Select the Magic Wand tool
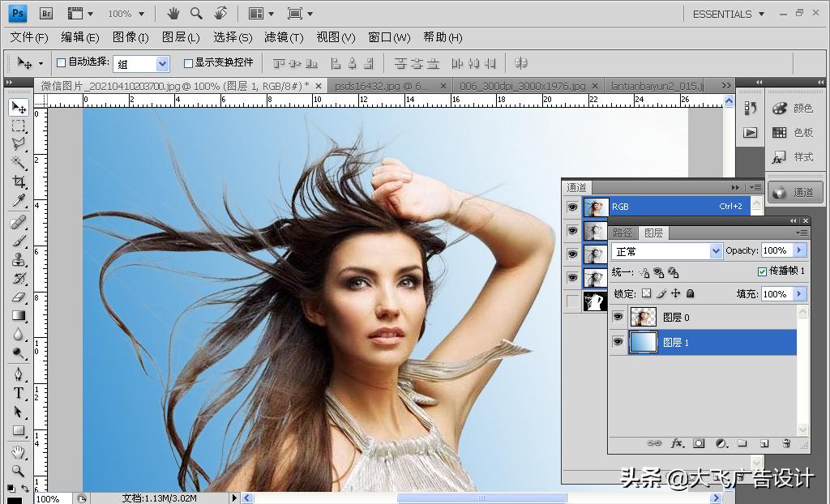The width and height of the screenshot is (830, 504). (x=19, y=163)
